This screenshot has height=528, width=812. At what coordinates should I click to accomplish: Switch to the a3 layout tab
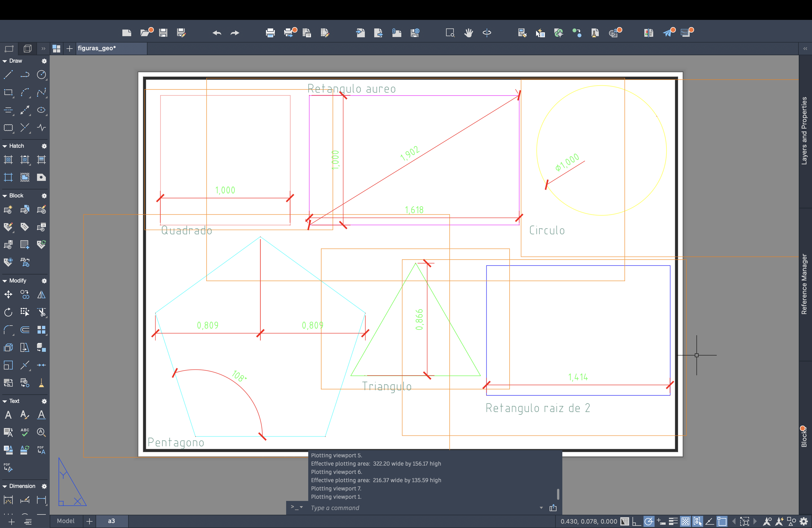click(x=112, y=521)
